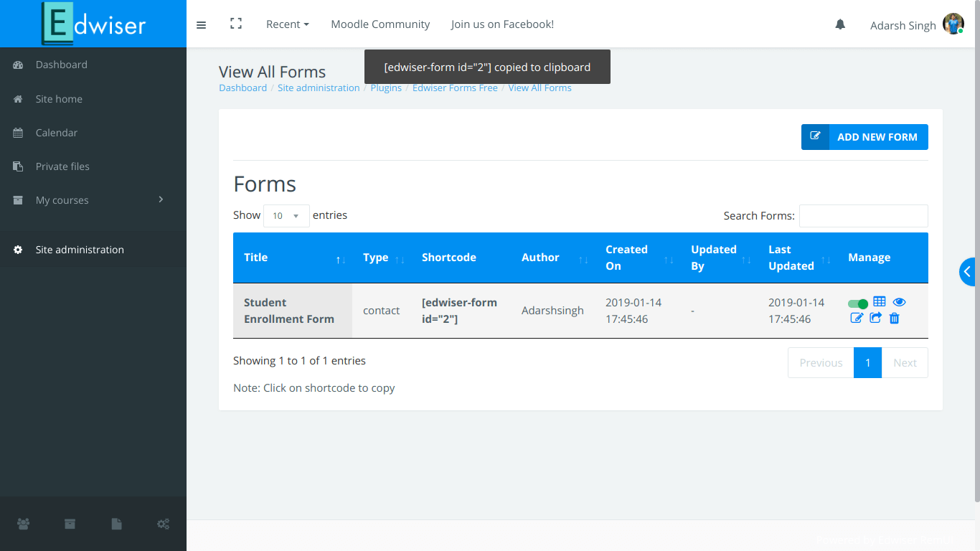This screenshot has width=980, height=551.
Task: Sort table by Type column
Action: 382,258
